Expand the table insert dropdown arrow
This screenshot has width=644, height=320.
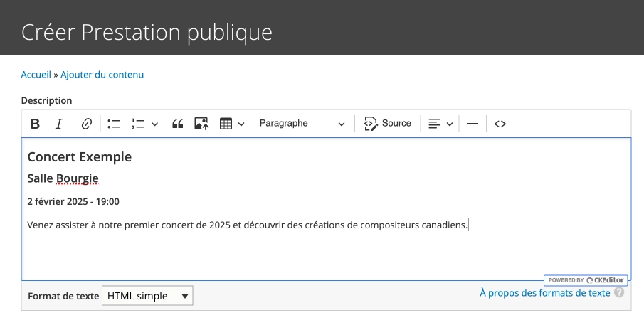tap(241, 124)
